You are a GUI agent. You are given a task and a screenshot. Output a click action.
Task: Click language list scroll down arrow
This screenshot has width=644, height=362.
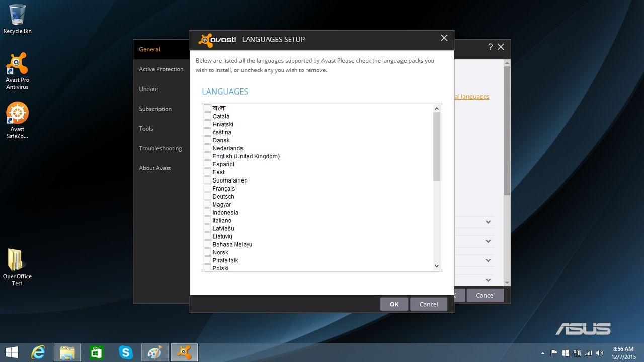click(437, 266)
